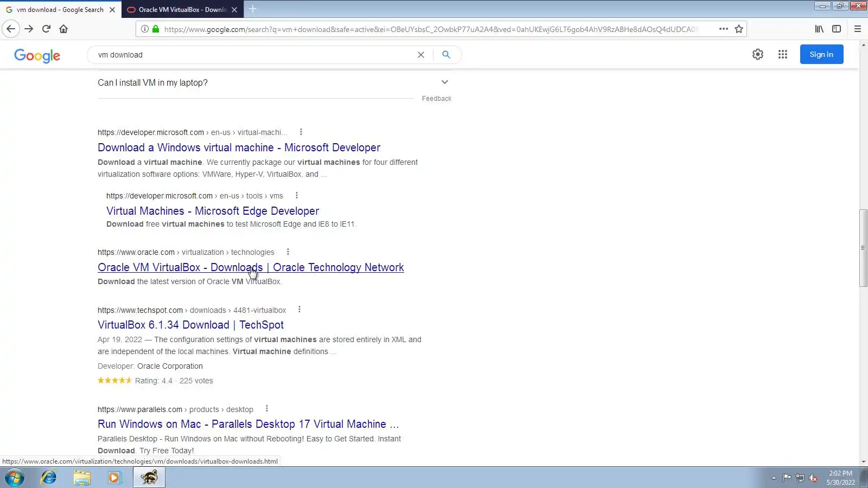The height and width of the screenshot is (488, 868).
Task: Open the taskbar clock showing 2:02 PM
Action: (840, 478)
